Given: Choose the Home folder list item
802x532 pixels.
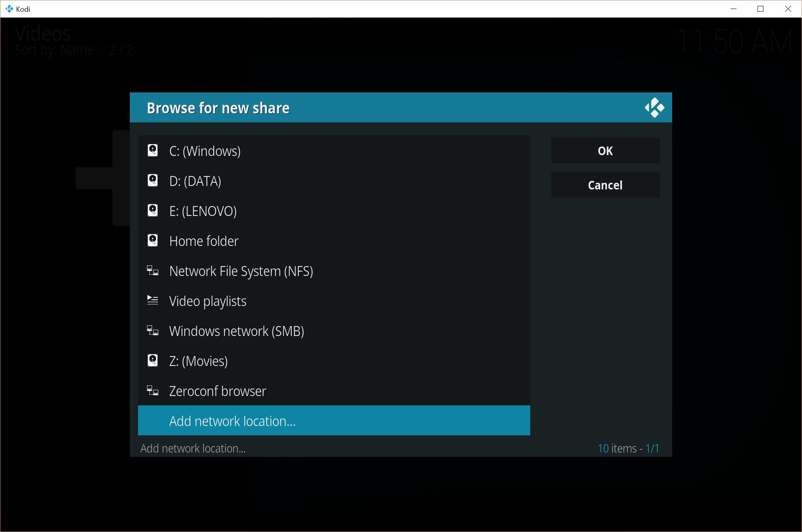Looking at the screenshot, I should [204, 241].
